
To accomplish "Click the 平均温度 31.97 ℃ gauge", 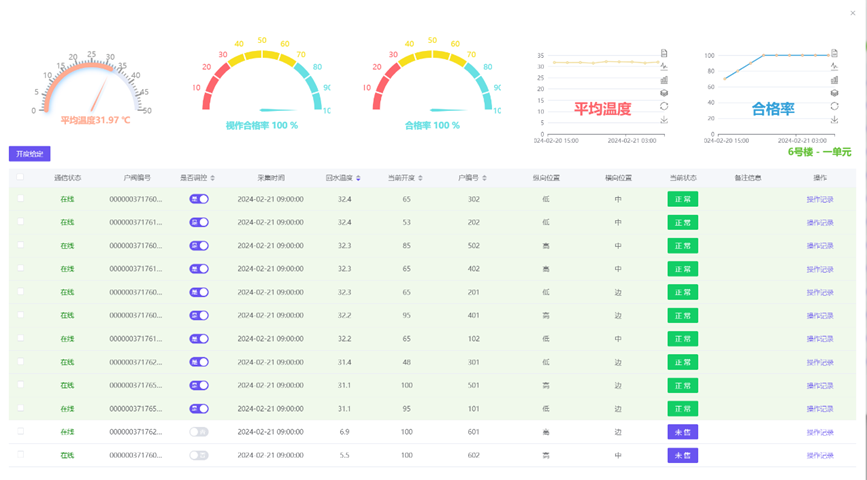I will tap(92, 88).
